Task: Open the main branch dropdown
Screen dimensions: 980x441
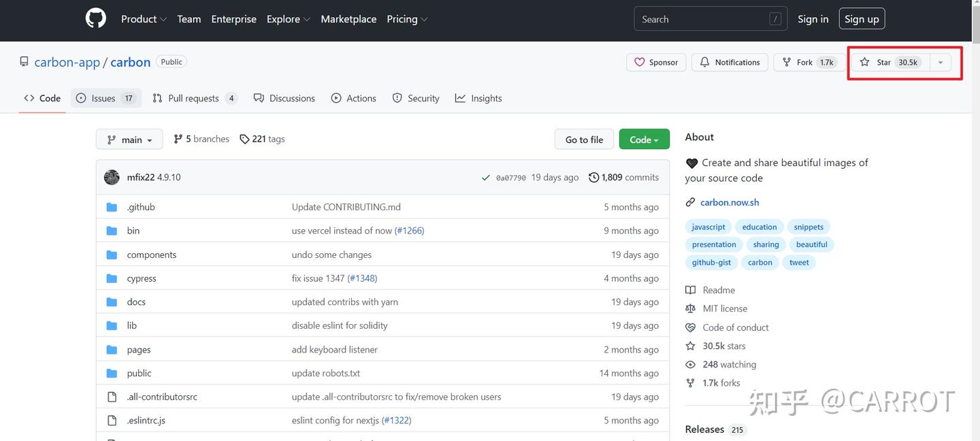Action: click(129, 140)
